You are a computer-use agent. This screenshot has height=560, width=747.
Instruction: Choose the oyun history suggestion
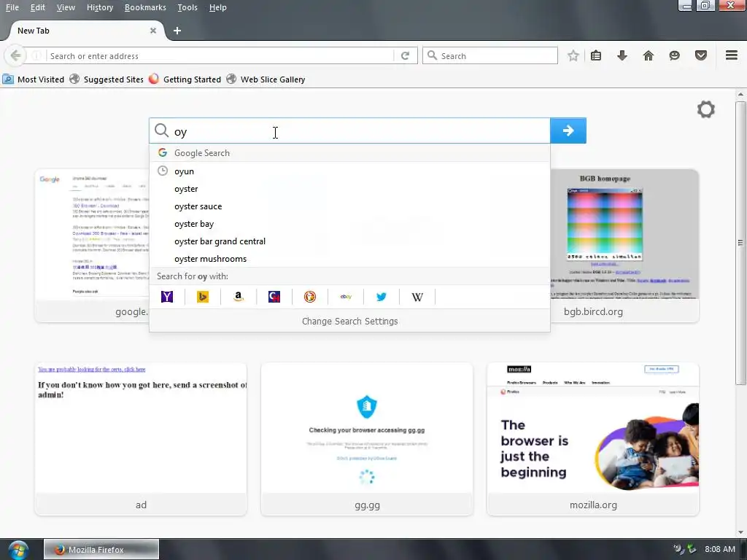pyautogui.click(x=349, y=171)
